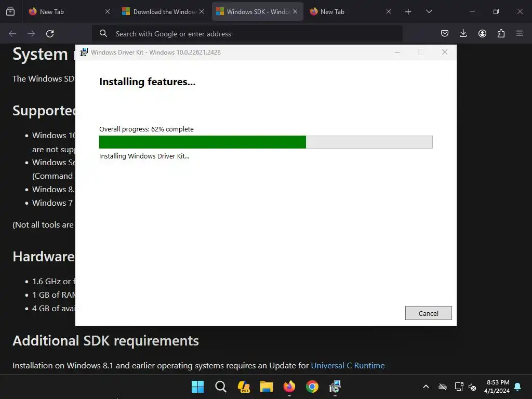Viewport: 532px width, 399px height.
Task: Open the PRE badged taskbar app
Action: (244, 387)
